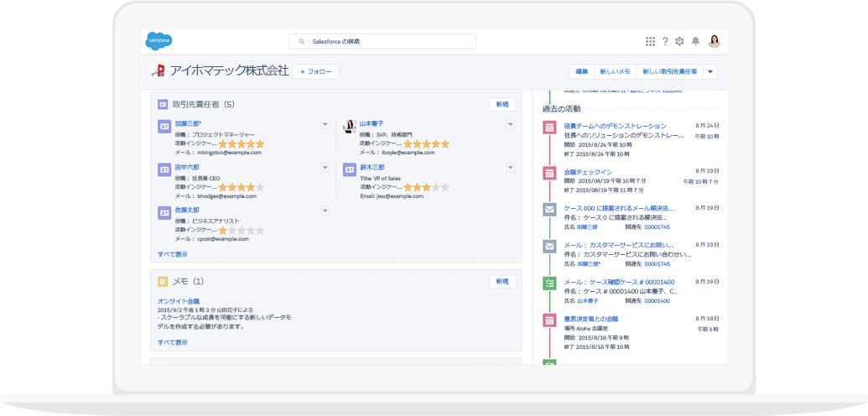The width and height of the screenshot is (868, 416).
Task: Click the 編集 edit button
Action: pyautogui.click(x=582, y=72)
